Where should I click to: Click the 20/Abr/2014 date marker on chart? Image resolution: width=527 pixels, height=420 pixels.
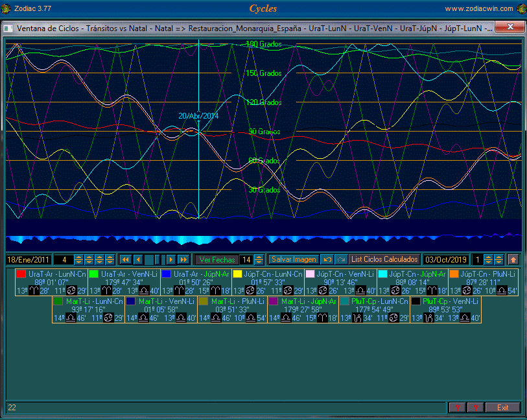pyautogui.click(x=198, y=116)
